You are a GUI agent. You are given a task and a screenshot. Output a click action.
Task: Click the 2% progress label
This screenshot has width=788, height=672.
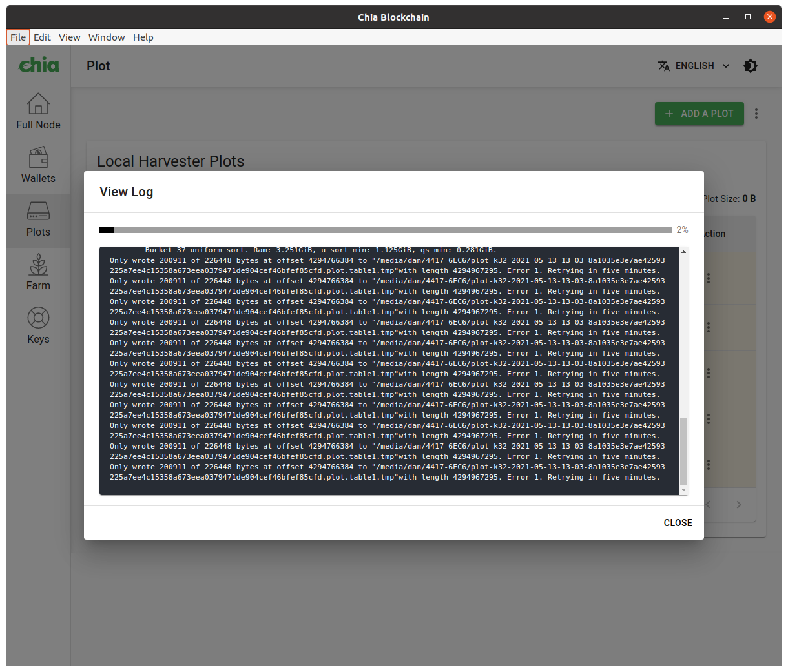pyautogui.click(x=682, y=230)
